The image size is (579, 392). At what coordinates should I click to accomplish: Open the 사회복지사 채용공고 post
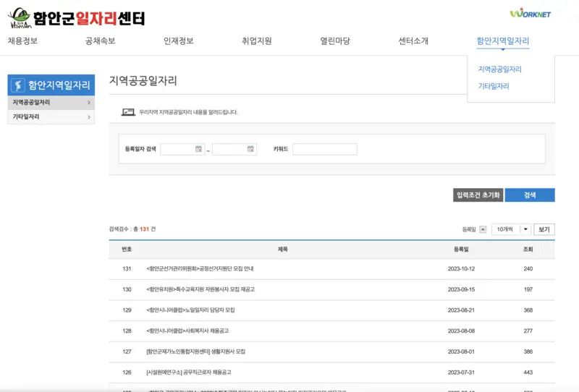coord(187,331)
